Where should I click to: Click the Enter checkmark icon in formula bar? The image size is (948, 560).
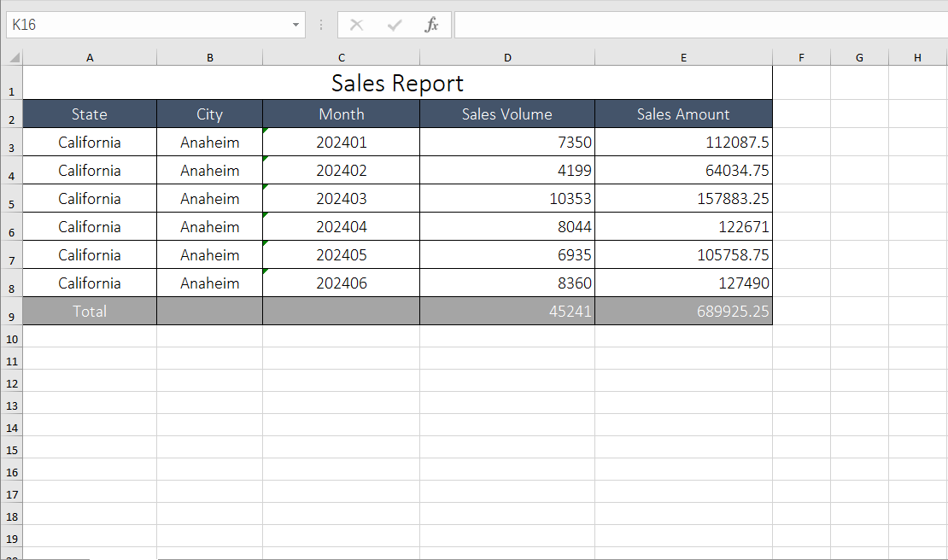pyautogui.click(x=394, y=25)
